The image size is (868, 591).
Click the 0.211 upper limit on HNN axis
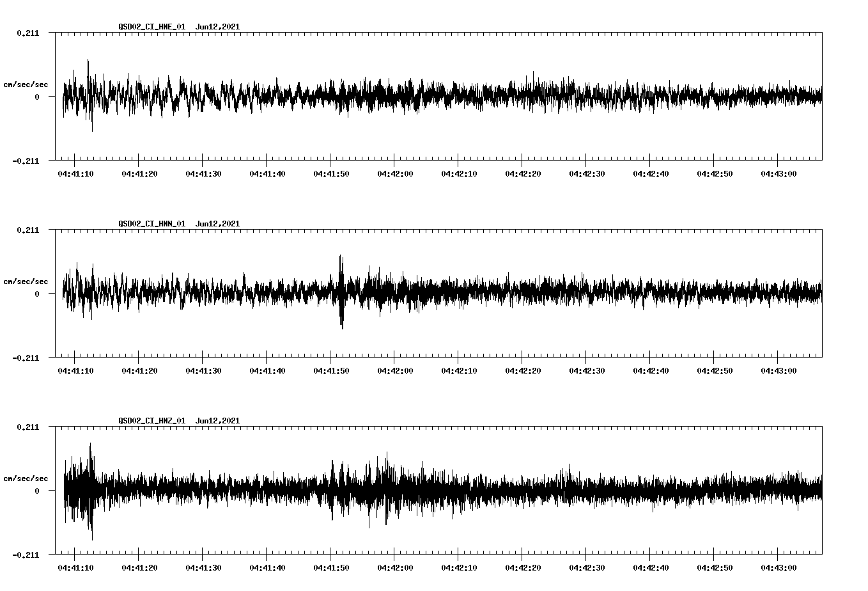pyautogui.click(x=27, y=230)
